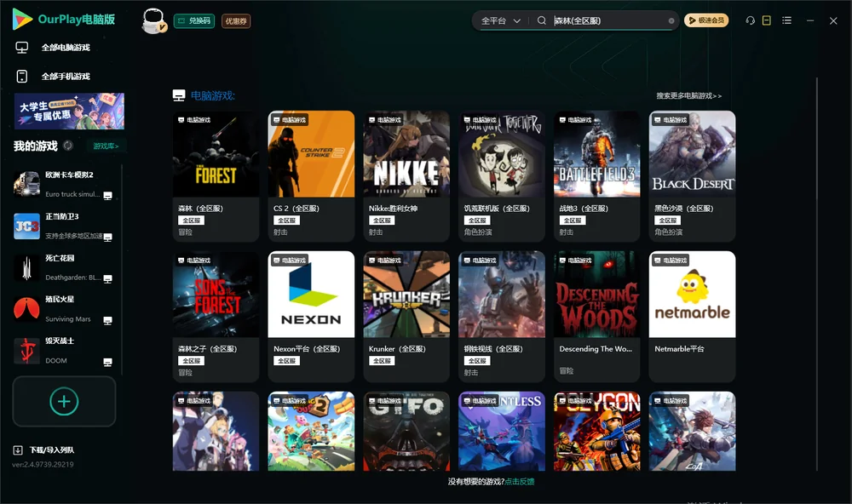Click the 点击反馈 feedback link

pyautogui.click(x=520, y=482)
